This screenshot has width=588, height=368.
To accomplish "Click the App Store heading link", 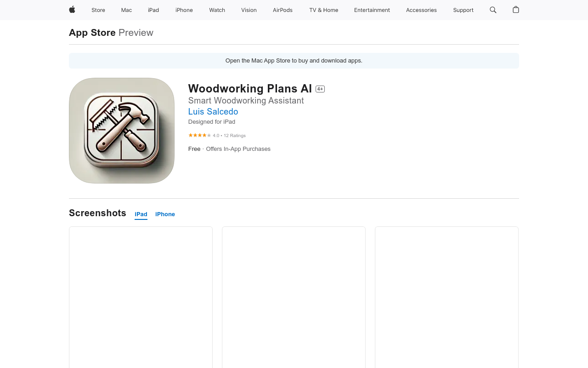I will (92, 33).
